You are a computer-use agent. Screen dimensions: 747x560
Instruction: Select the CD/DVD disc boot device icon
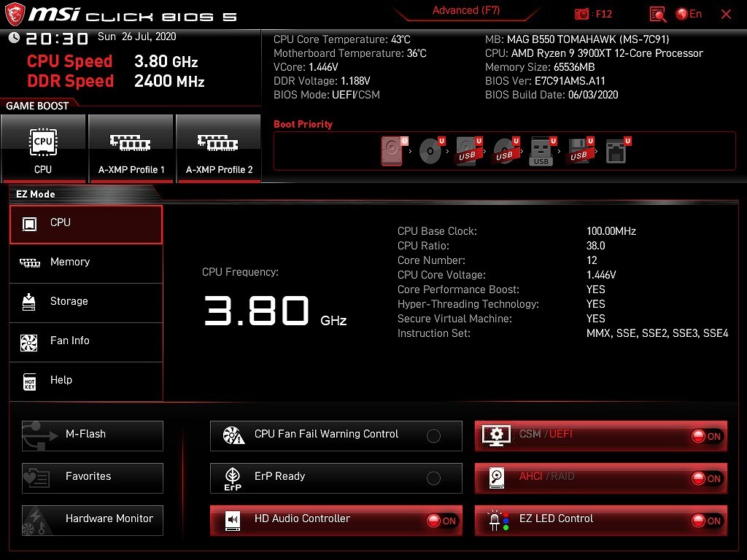coord(431,151)
